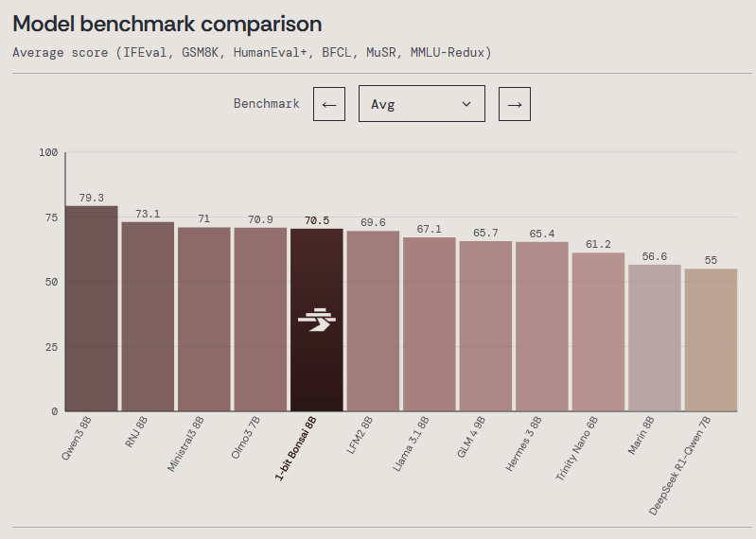The image size is (756, 539).
Task: Select the Olmo3 7B bar
Action: pyautogui.click(x=260, y=320)
